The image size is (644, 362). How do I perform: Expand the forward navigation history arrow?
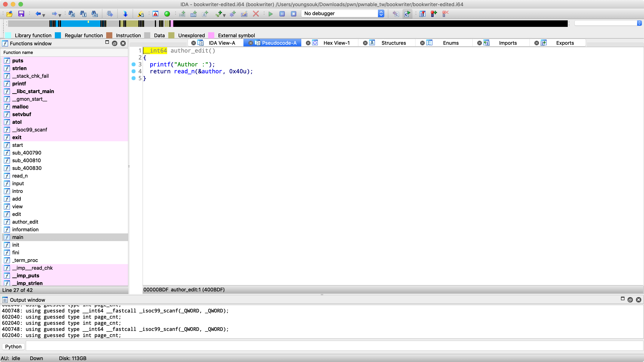point(60,15)
